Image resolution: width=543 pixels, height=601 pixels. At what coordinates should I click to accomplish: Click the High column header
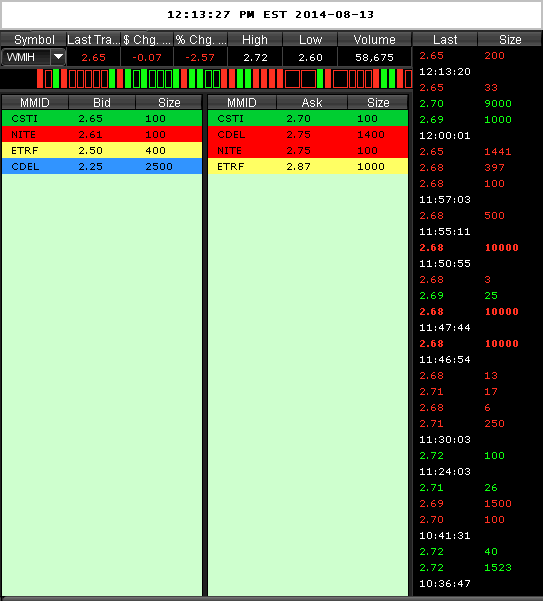(x=255, y=39)
